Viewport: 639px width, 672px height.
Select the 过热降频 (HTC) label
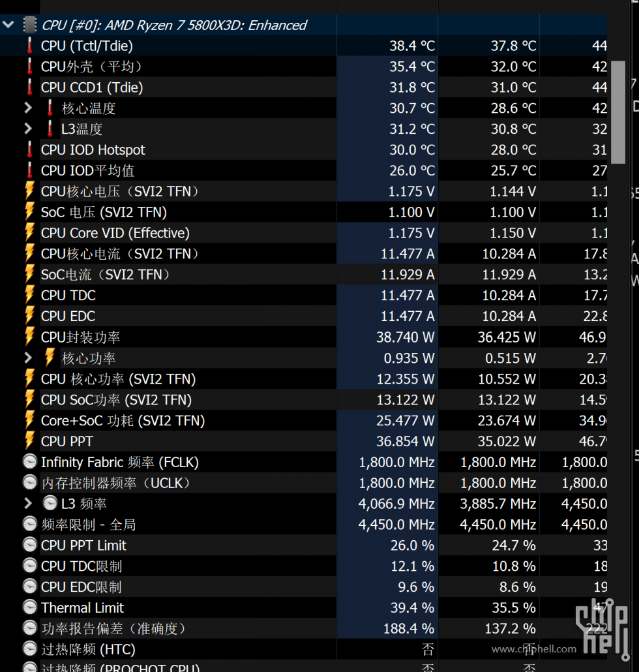point(88,650)
